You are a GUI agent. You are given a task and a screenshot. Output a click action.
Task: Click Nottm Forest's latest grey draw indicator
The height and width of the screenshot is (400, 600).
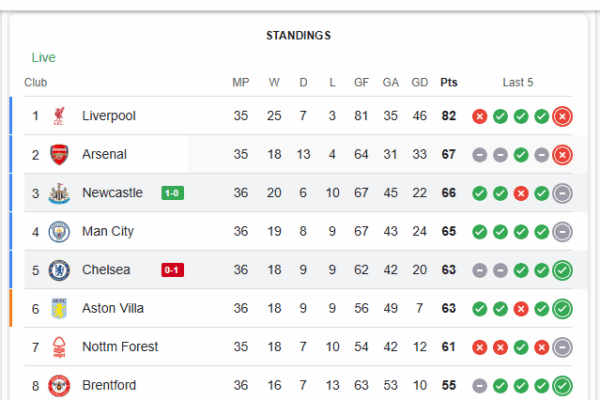562,347
